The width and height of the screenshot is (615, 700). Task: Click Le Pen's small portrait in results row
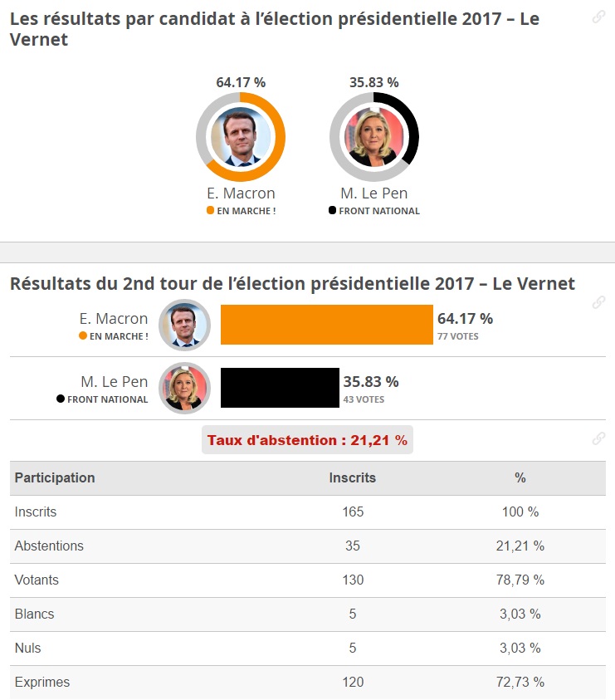pos(184,388)
